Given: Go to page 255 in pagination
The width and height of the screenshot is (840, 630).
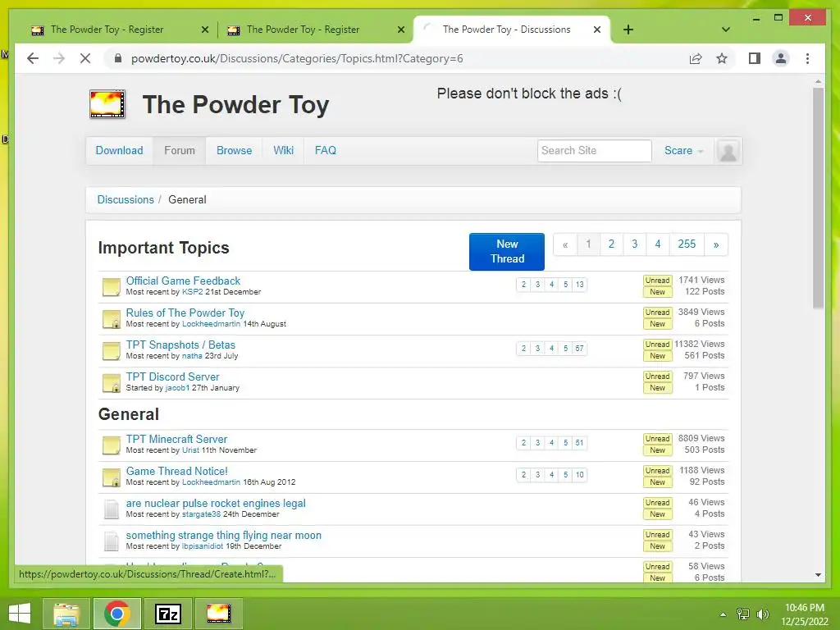Looking at the screenshot, I should 687,244.
